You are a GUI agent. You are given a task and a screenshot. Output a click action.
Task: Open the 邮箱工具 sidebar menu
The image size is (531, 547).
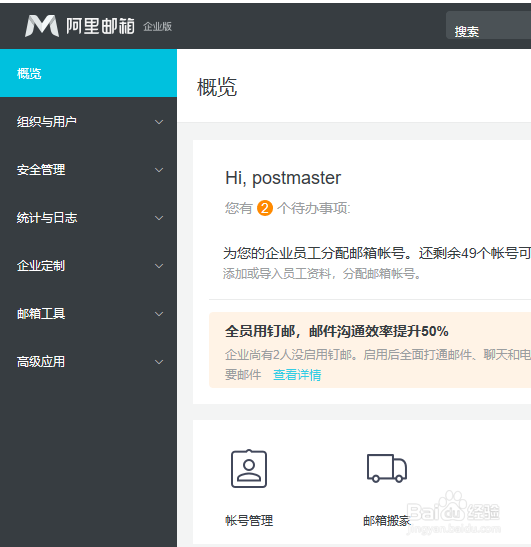point(88,314)
